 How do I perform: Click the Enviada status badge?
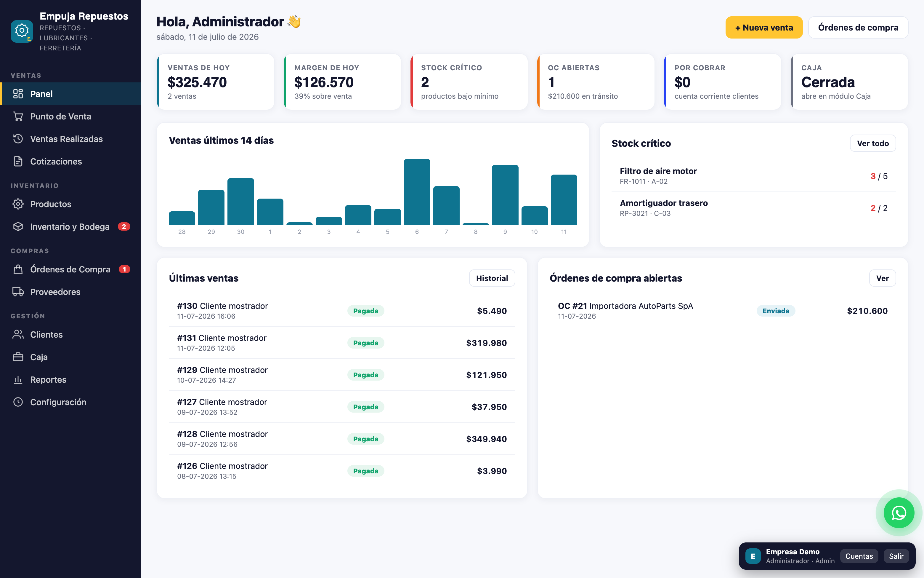pyautogui.click(x=775, y=311)
